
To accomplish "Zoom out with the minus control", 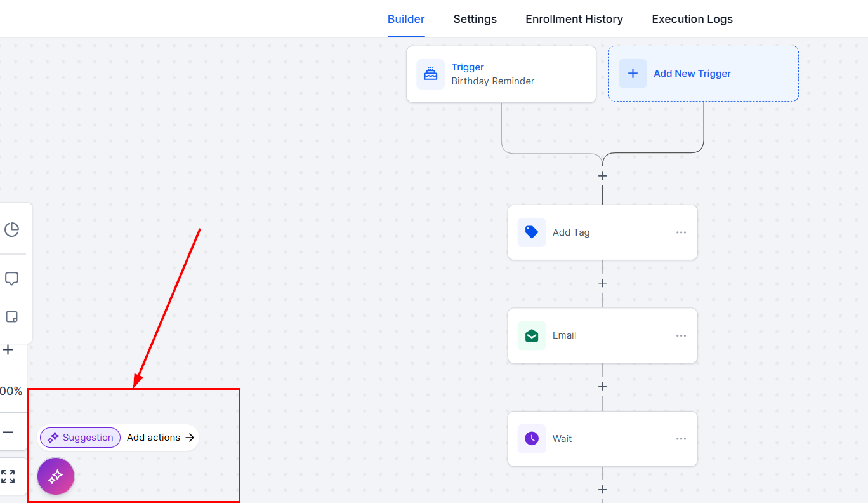I will coord(8,432).
